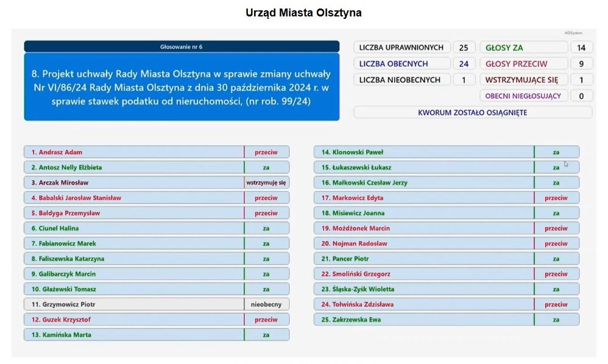Click the Głosowanie nr 6 header bar
This screenshot has height=364, width=608.
pos(182,46)
